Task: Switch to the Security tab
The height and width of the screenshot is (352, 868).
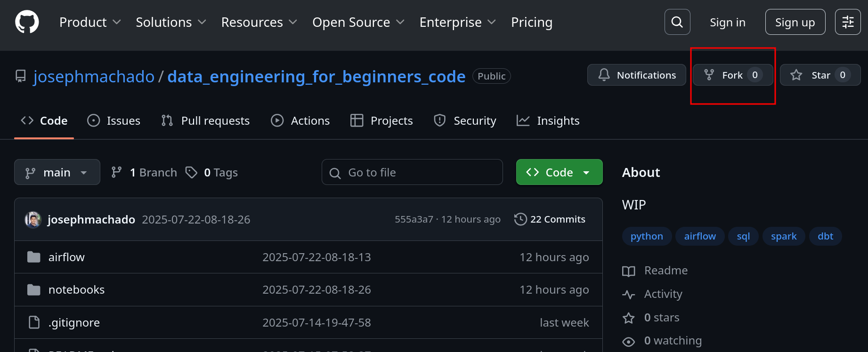Action: point(465,121)
